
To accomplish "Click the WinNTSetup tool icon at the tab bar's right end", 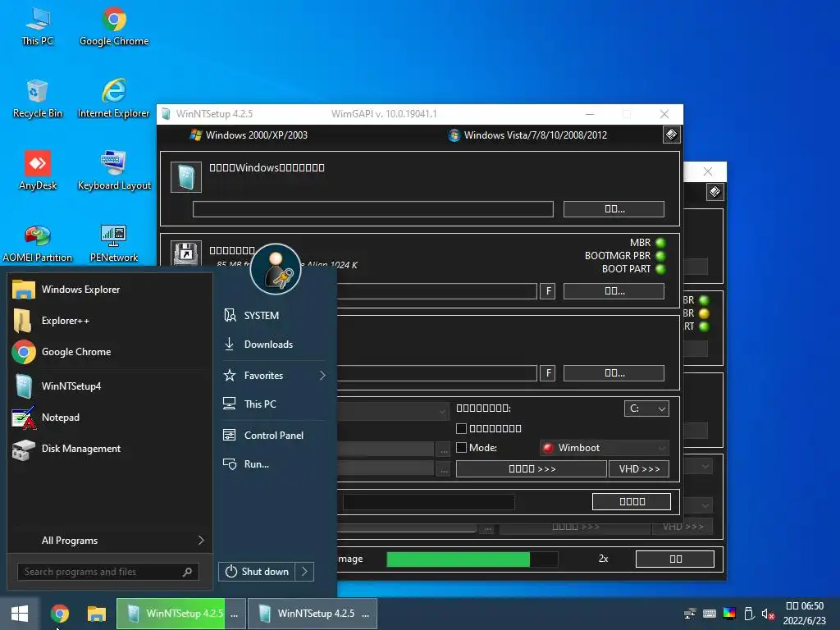I will [x=671, y=135].
